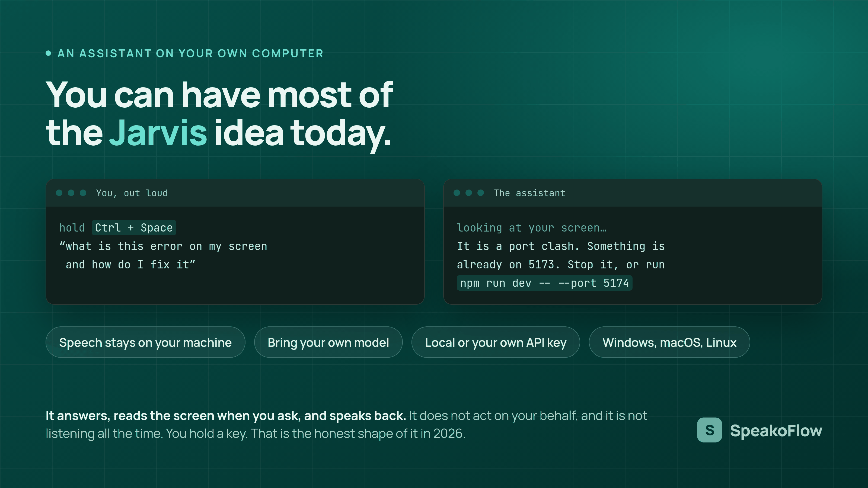Click the headline line "You can have most of"
868x488 pixels.
[x=219, y=95]
